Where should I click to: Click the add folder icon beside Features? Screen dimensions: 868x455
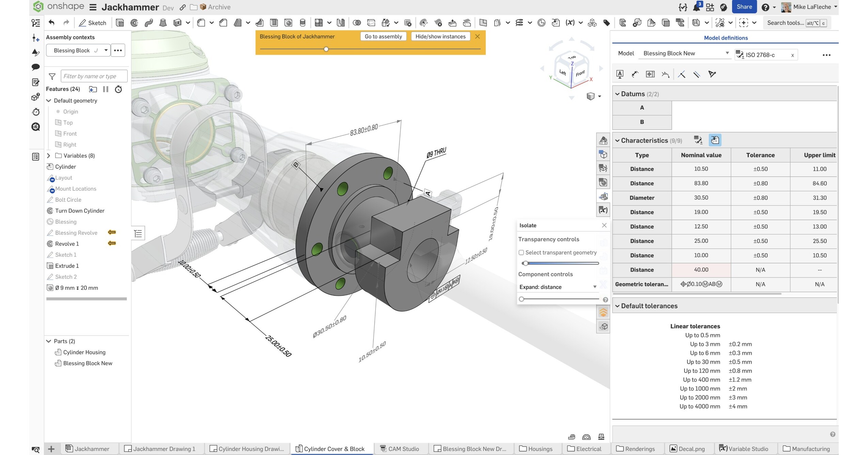tap(93, 89)
